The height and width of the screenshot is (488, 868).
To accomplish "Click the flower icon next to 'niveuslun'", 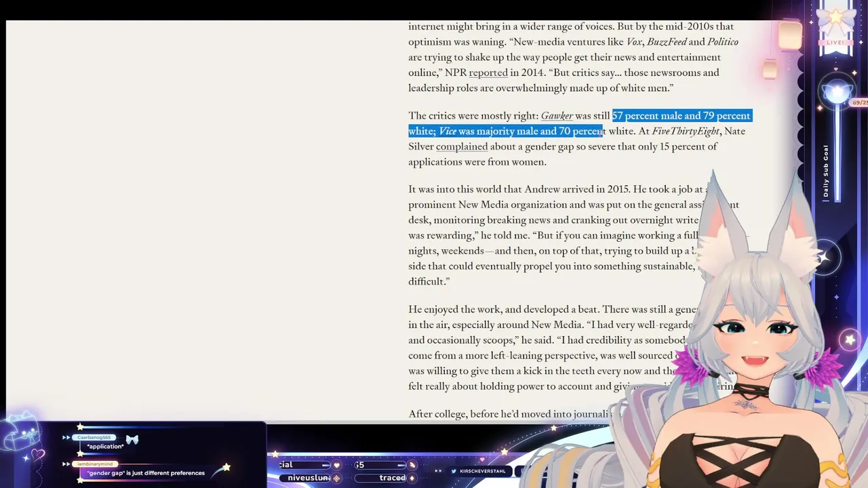I will coord(336,478).
